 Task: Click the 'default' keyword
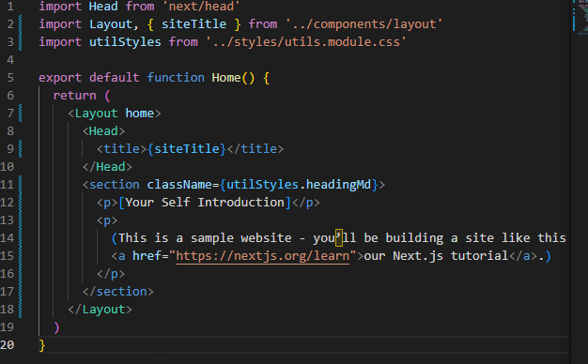click(x=114, y=78)
